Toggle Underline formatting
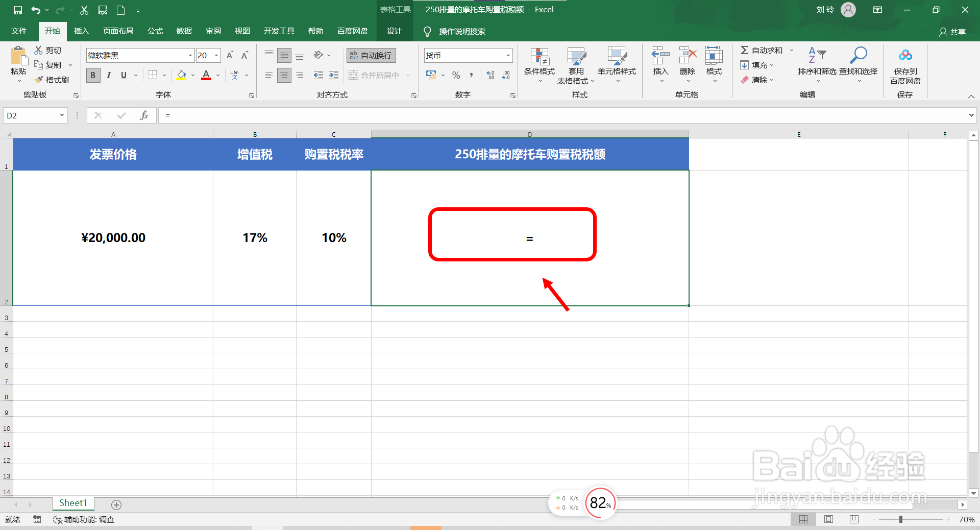Screen dimensions: 980x530 coord(124,75)
